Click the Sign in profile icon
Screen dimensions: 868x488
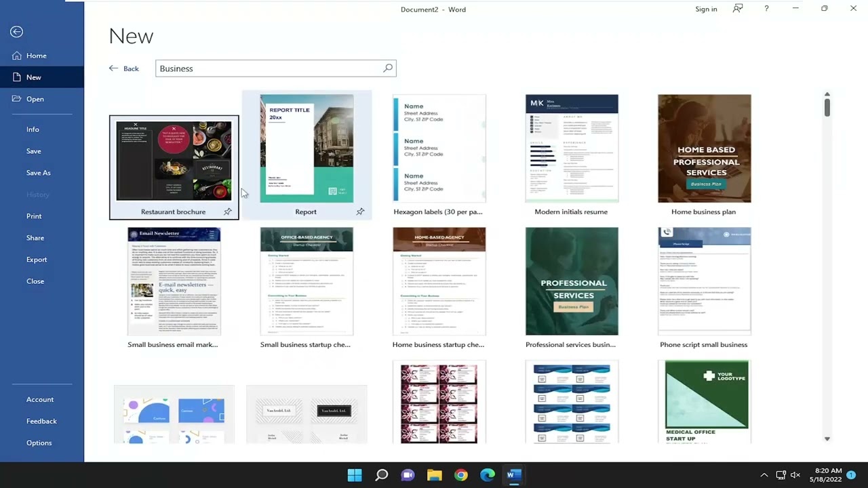click(737, 9)
